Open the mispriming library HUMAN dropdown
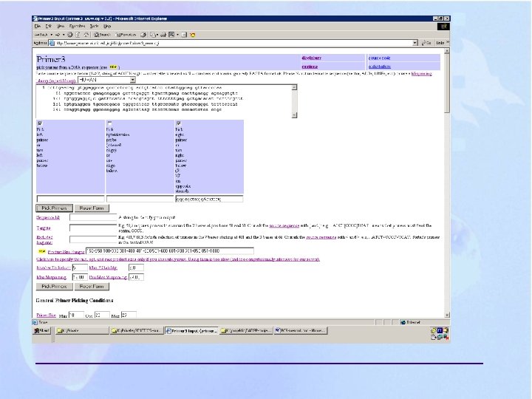The height and width of the screenshot is (399, 532). (106, 80)
